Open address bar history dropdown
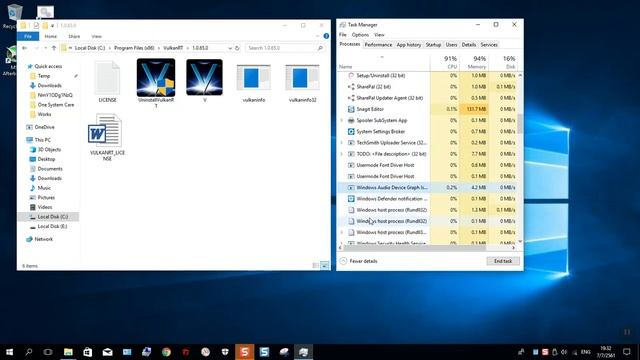This screenshot has width=640, height=360. 230,48
